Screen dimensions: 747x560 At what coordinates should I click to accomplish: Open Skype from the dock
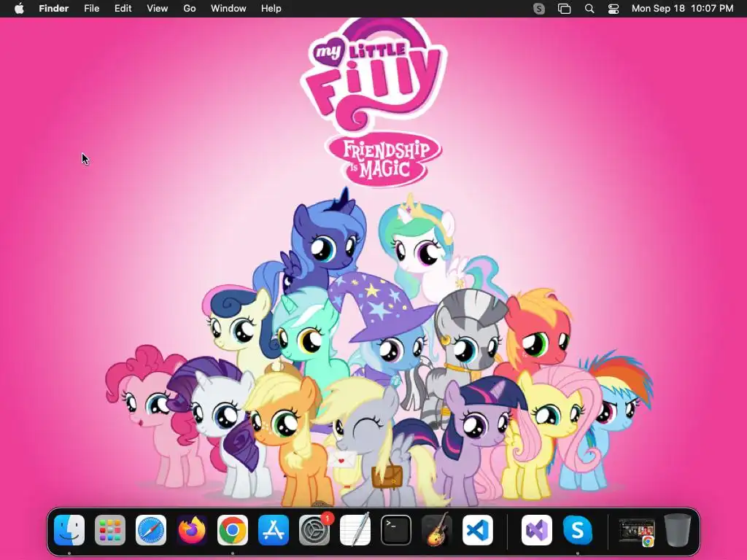click(578, 530)
